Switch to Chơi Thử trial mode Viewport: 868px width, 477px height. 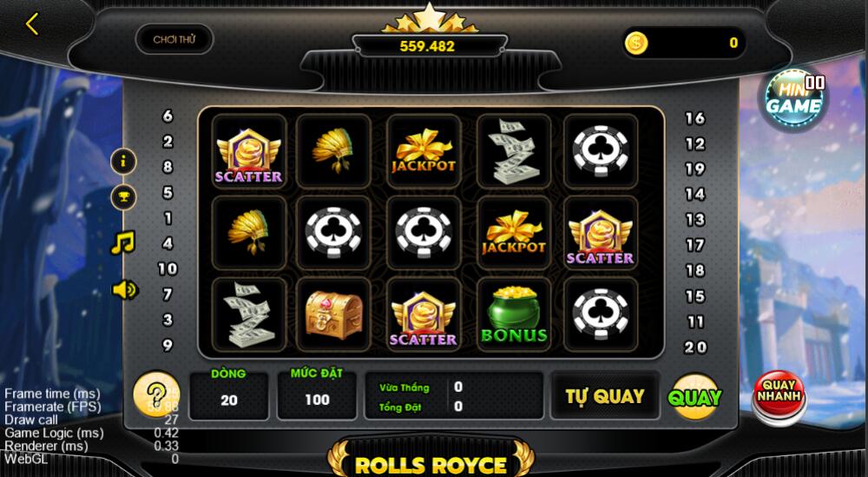coord(174,39)
